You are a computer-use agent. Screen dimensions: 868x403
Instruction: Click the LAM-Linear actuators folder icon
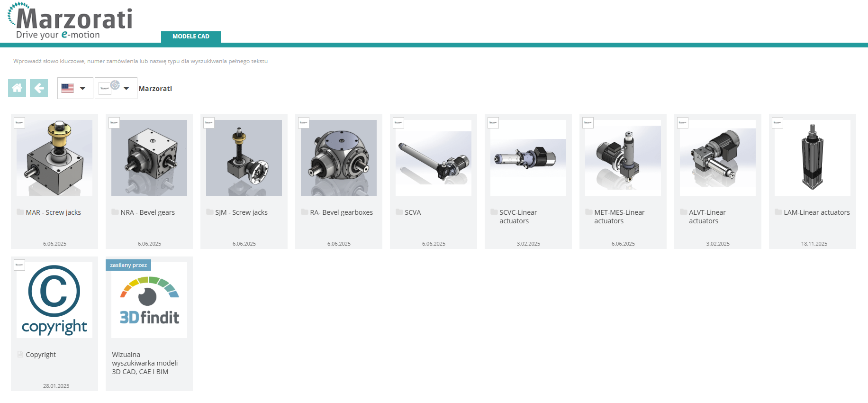pos(778,212)
